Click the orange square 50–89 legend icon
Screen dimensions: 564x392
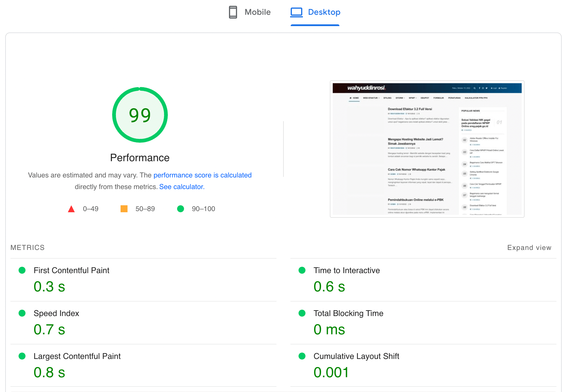pyautogui.click(x=124, y=209)
